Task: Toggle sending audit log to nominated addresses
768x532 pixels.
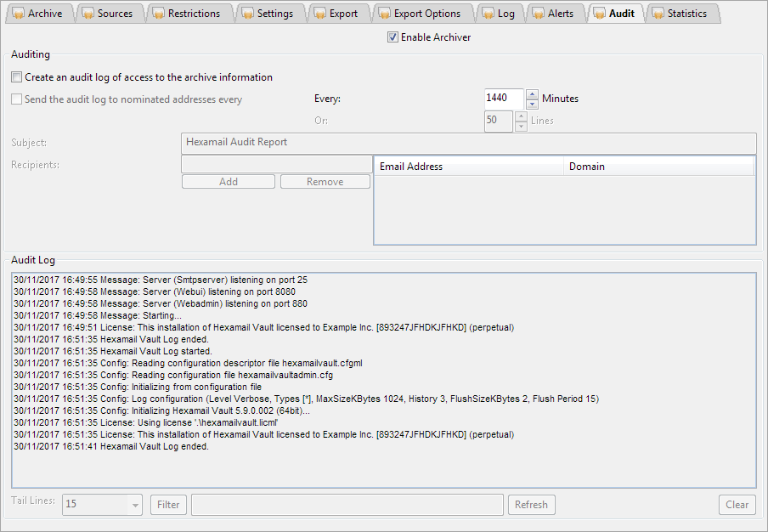Action: coord(17,99)
